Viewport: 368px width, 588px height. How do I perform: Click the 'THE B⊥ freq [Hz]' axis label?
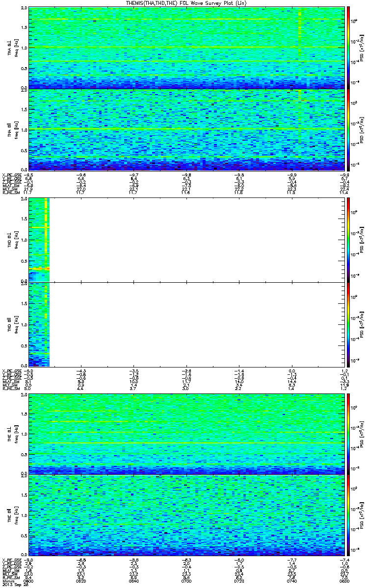(12, 434)
